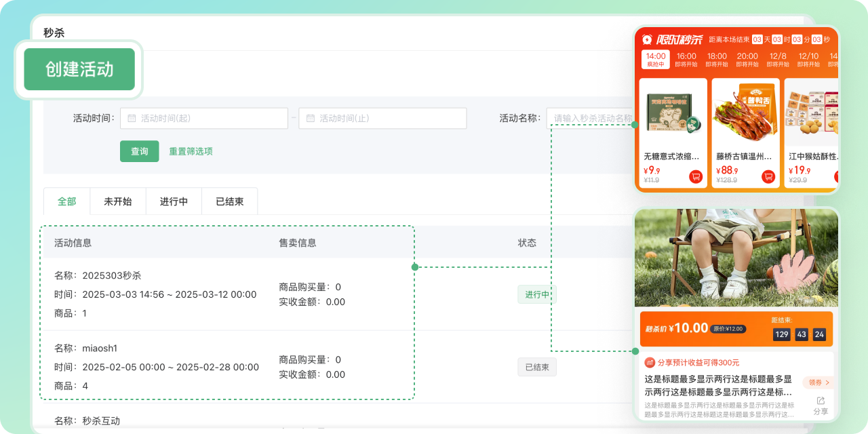Focus the 活动名称 name input field

590,118
